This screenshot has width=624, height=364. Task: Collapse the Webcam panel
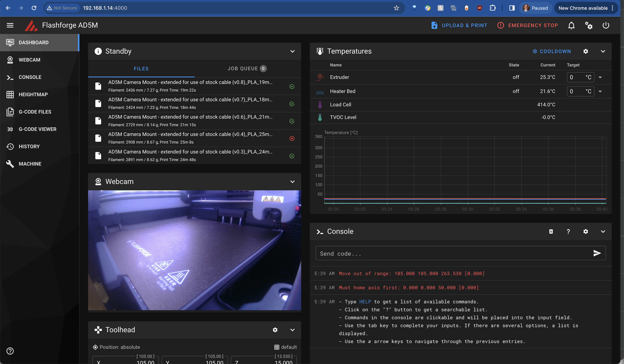click(x=292, y=181)
